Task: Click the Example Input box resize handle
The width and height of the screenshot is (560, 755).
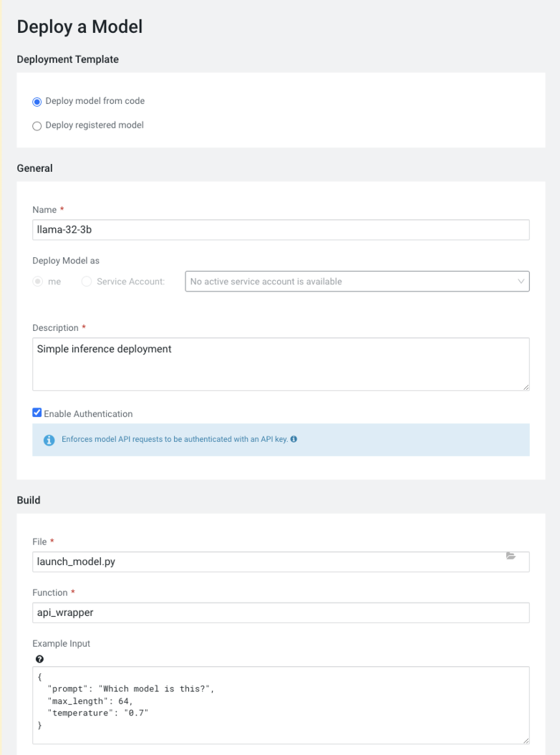Action: point(526,741)
